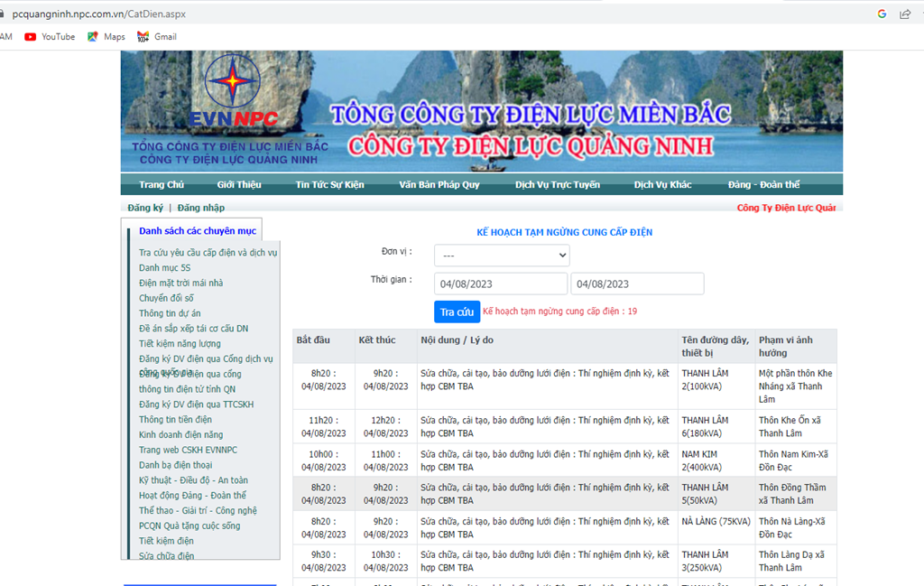Open the YouTube bookmark icon
Image resolution: width=924 pixels, height=586 pixels.
(30, 36)
